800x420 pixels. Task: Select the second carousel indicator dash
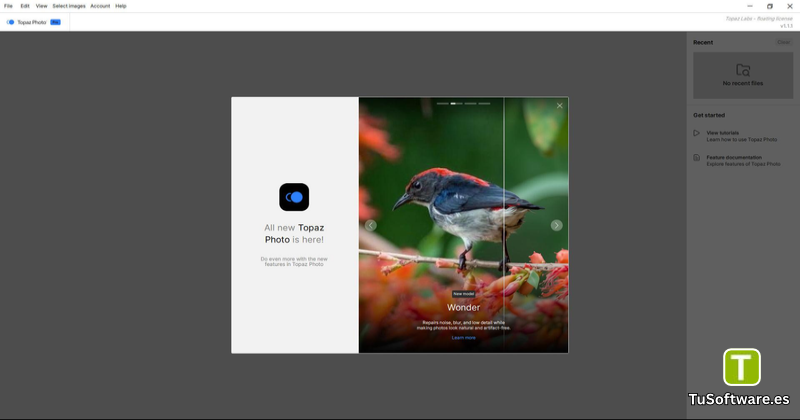(456, 104)
